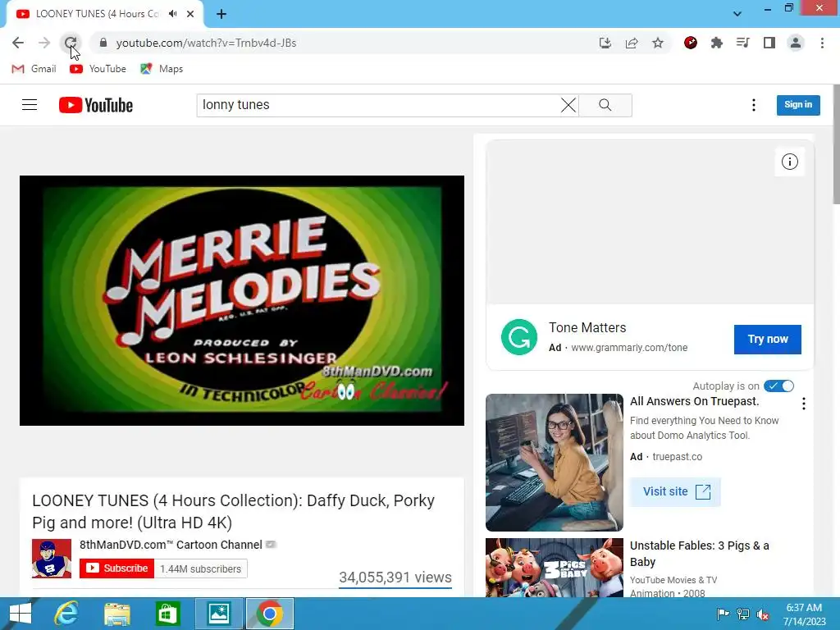Open the YouTube hamburger guide menu
Image resolution: width=840 pixels, height=630 pixels.
point(30,104)
